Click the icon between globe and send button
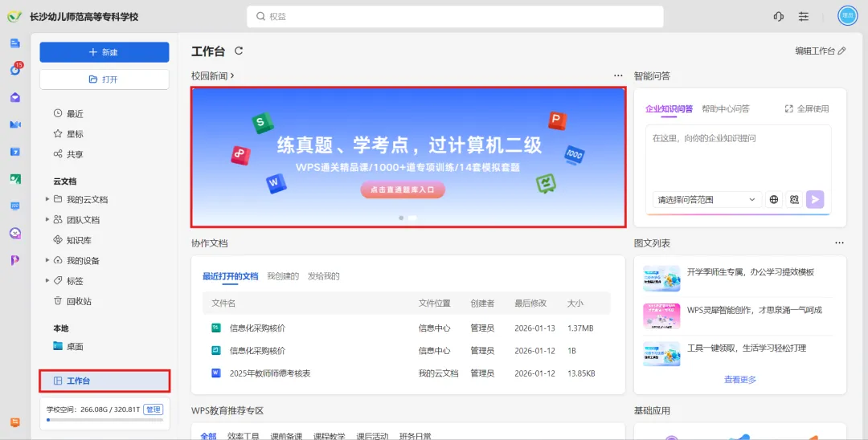Screen dimensions: 868x440 (x=794, y=200)
